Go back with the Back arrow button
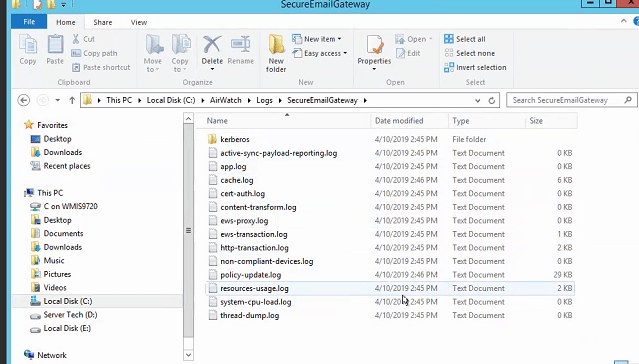Viewport: 639px width, 364px height. 24,100
